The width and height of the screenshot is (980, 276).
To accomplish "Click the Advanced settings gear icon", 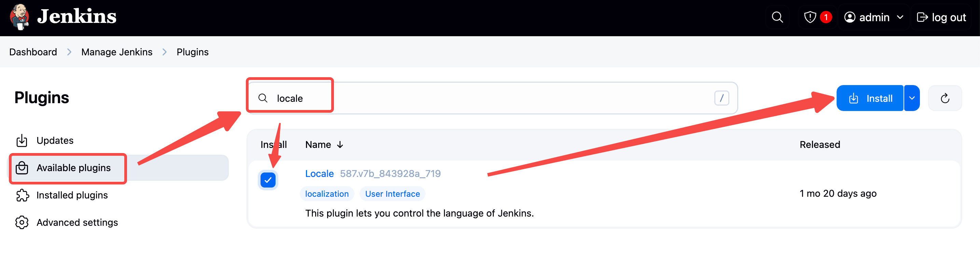I will 22,222.
